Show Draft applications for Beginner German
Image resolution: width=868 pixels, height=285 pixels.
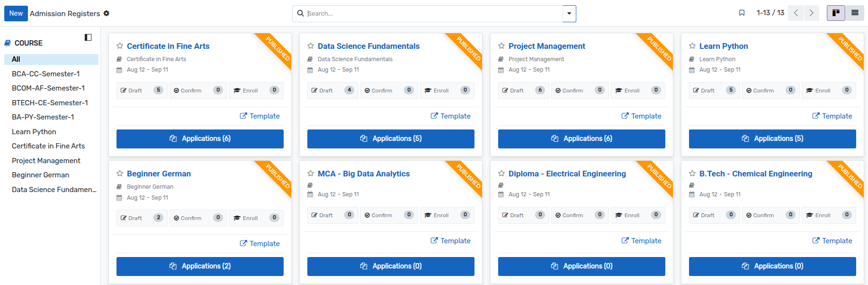(x=142, y=218)
